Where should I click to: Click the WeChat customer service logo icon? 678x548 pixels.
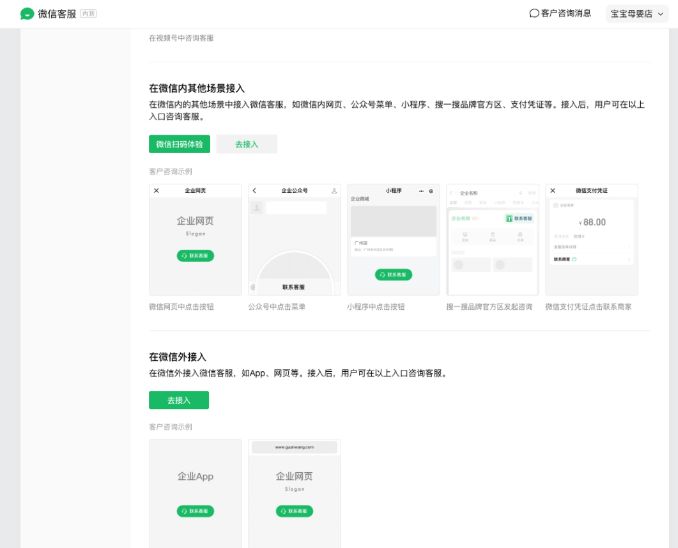(27, 14)
